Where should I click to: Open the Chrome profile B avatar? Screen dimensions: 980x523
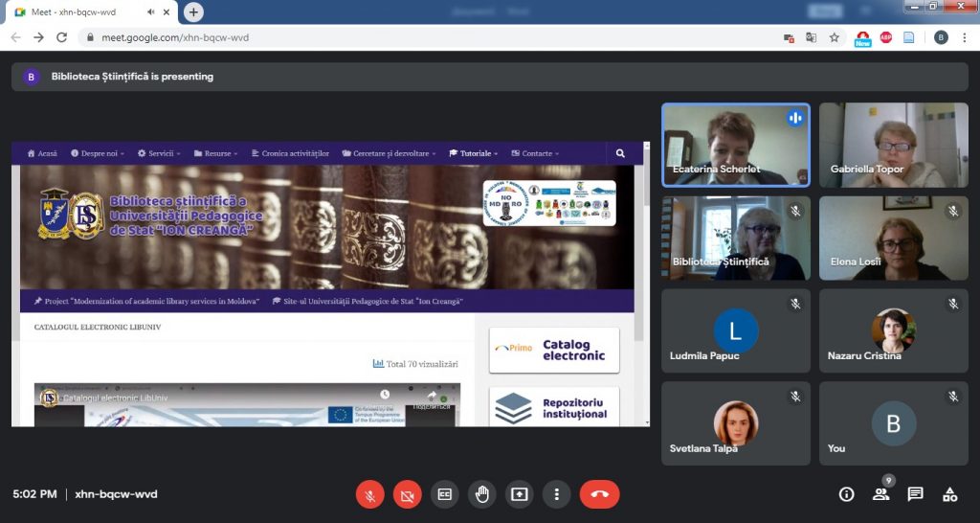(941, 37)
